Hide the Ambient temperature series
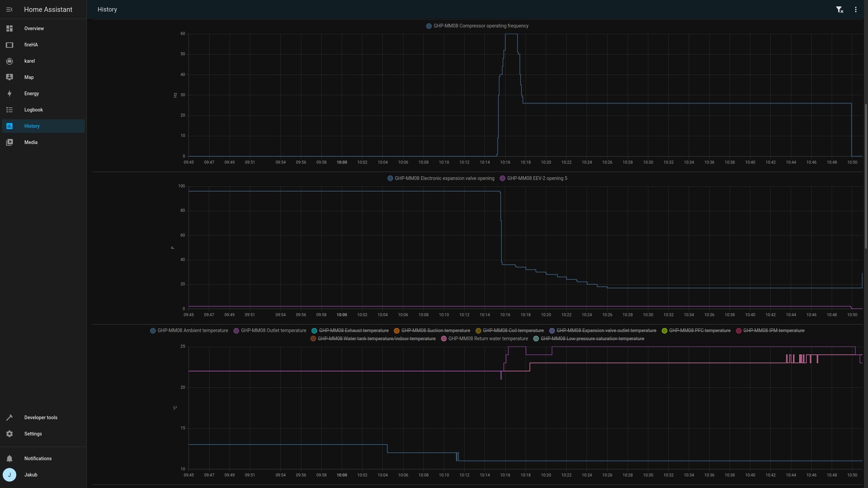The height and width of the screenshot is (488, 868). 192,330
